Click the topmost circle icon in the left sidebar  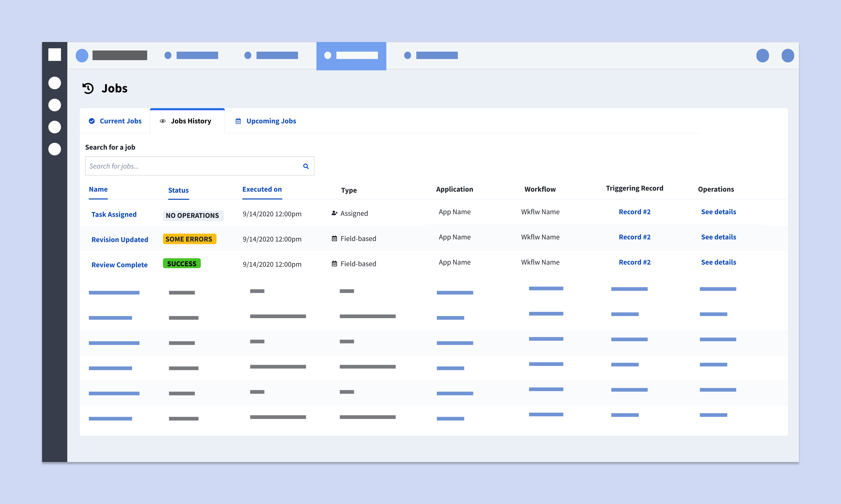tap(54, 83)
